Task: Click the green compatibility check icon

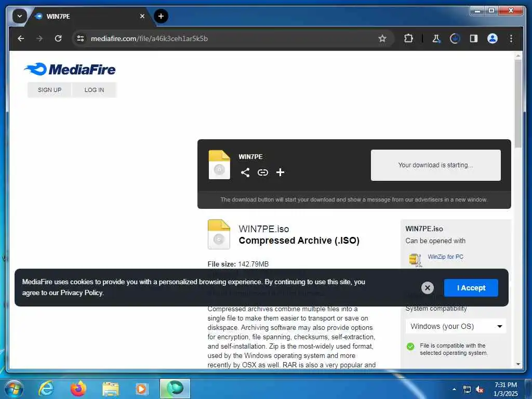Action: [410, 347]
